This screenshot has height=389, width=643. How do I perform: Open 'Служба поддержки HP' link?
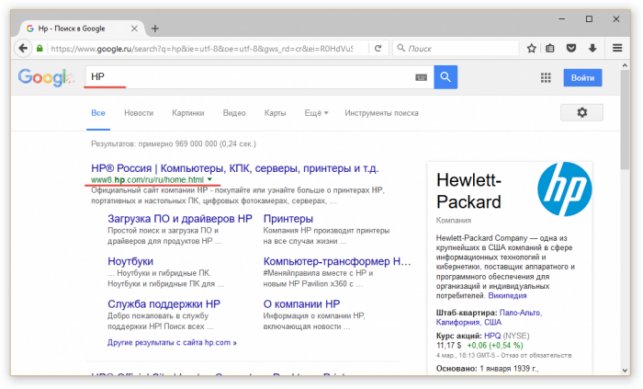[164, 304]
